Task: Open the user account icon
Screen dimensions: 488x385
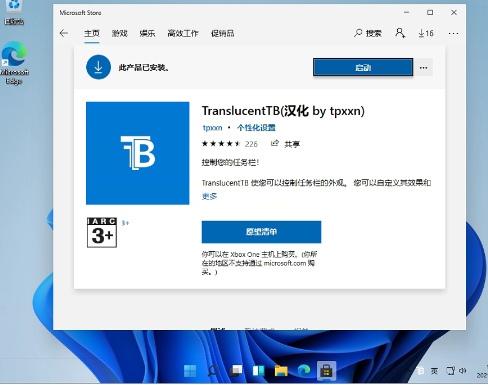Action: point(400,33)
